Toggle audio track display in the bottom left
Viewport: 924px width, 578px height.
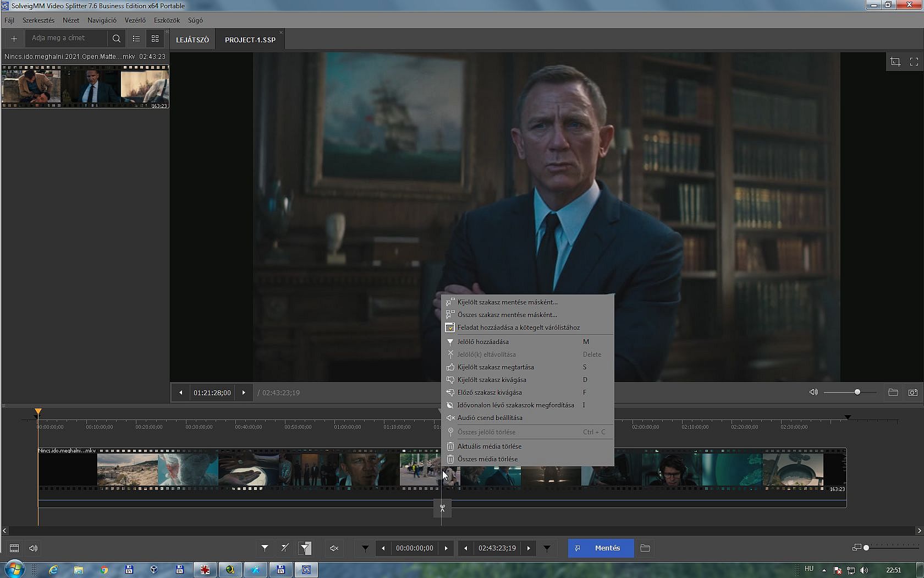click(x=33, y=548)
